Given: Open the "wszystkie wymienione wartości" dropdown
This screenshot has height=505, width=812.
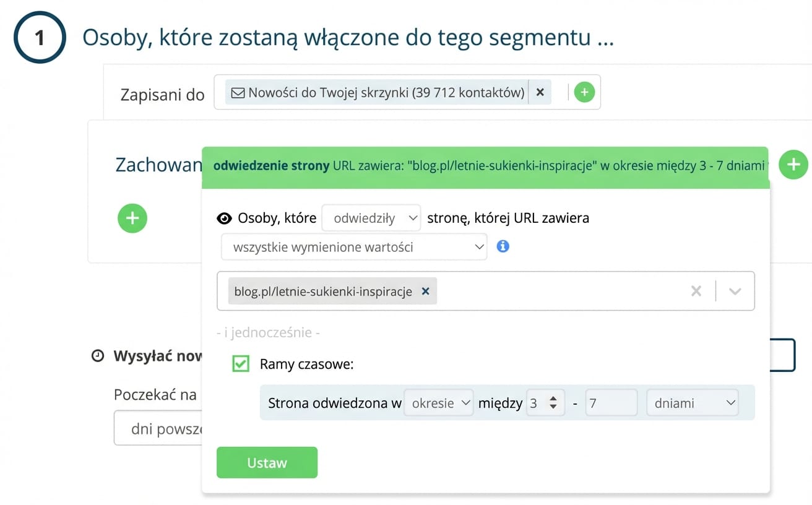Looking at the screenshot, I should (354, 246).
